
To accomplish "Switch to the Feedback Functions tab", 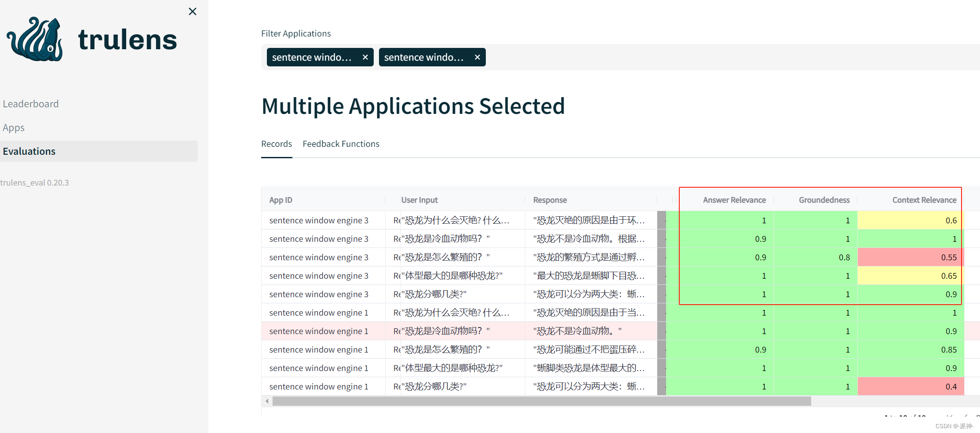I will tap(341, 144).
